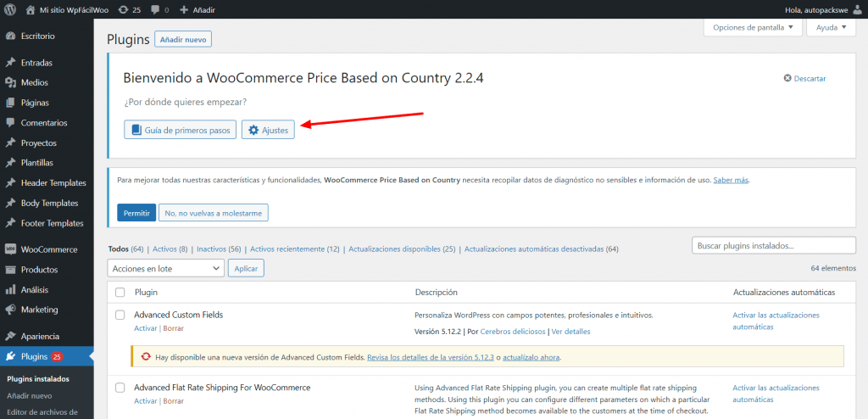Image resolution: width=868 pixels, height=419 pixels.
Task: Click the 25 updates badge next to Plugins
Action: click(57, 356)
